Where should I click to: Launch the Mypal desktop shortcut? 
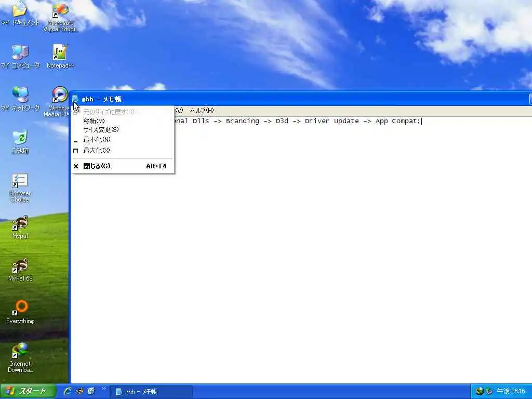20,227
